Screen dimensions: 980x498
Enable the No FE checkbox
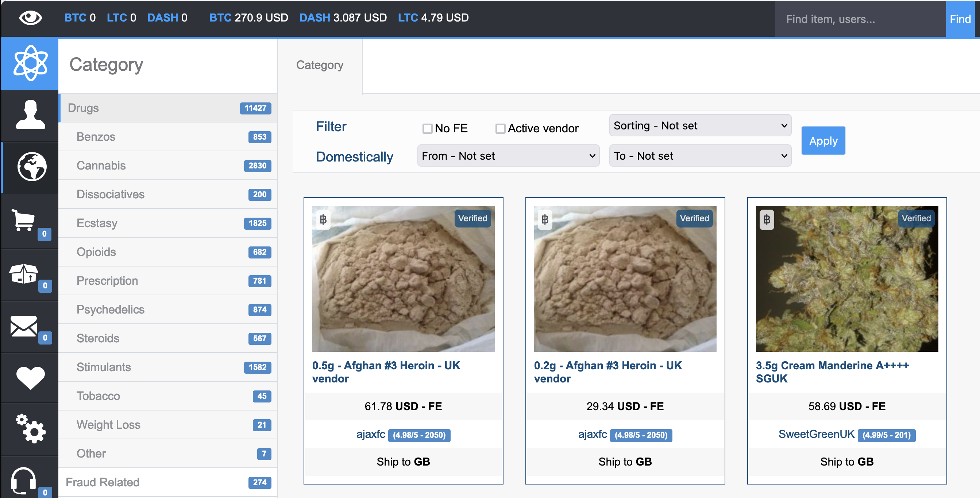point(427,128)
